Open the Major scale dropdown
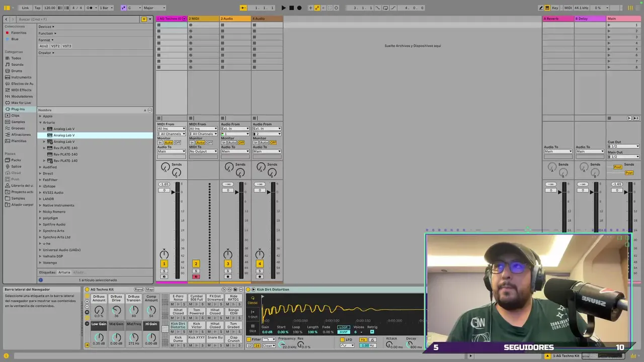 (x=154, y=8)
